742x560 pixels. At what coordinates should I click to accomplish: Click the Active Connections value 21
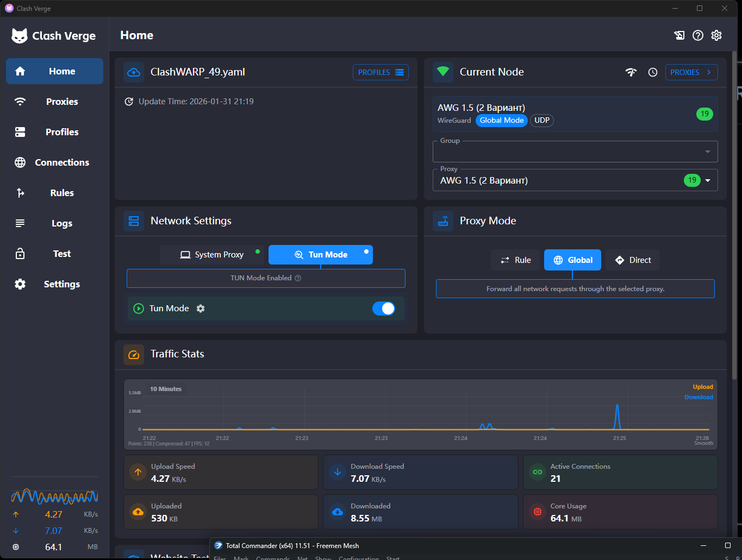[556, 479]
